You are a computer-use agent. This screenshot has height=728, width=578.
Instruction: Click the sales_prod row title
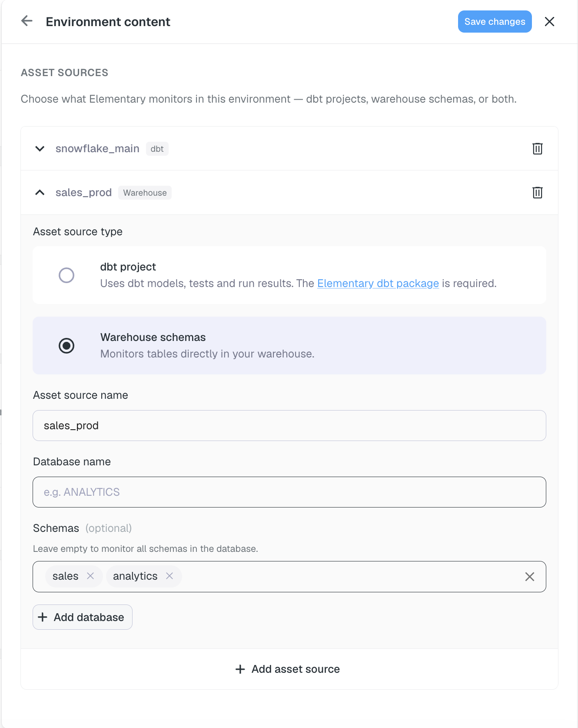click(83, 193)
